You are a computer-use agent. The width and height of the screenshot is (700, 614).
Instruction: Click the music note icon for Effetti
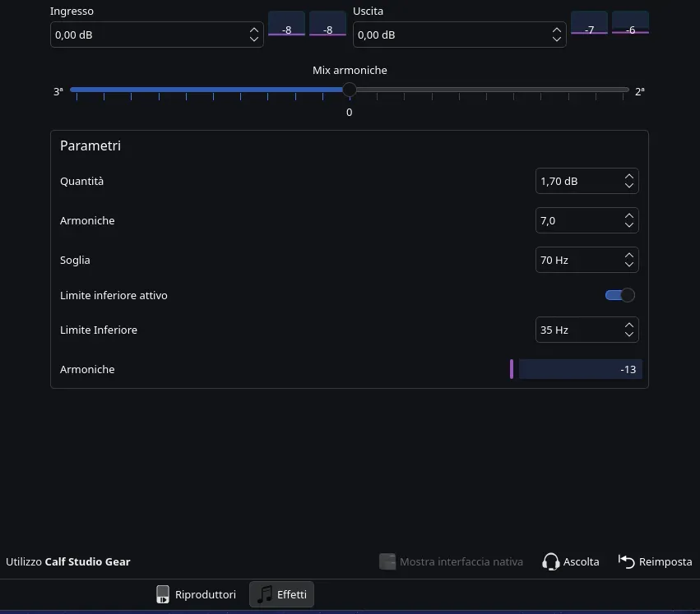pos(264,594)
